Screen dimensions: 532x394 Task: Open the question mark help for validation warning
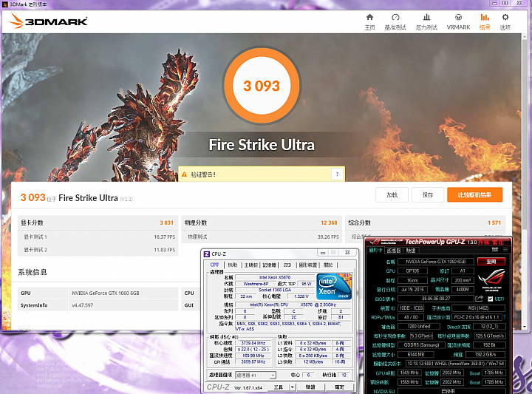tap(337, 174)
